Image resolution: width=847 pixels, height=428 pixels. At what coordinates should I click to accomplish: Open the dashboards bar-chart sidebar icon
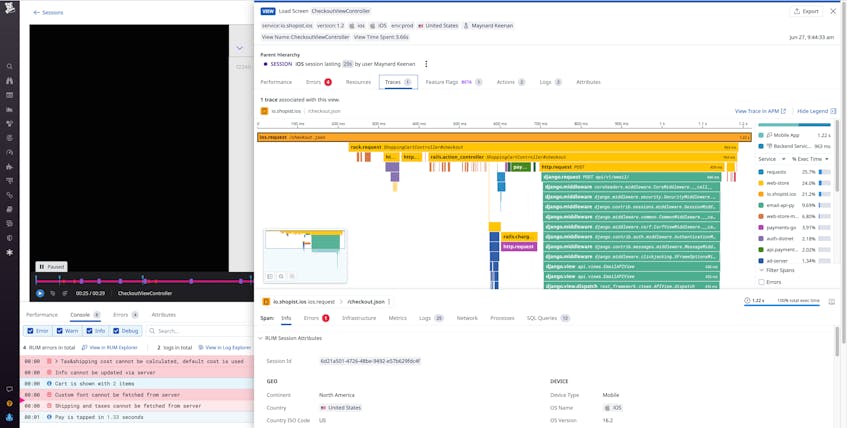click(x=10, y=109)
